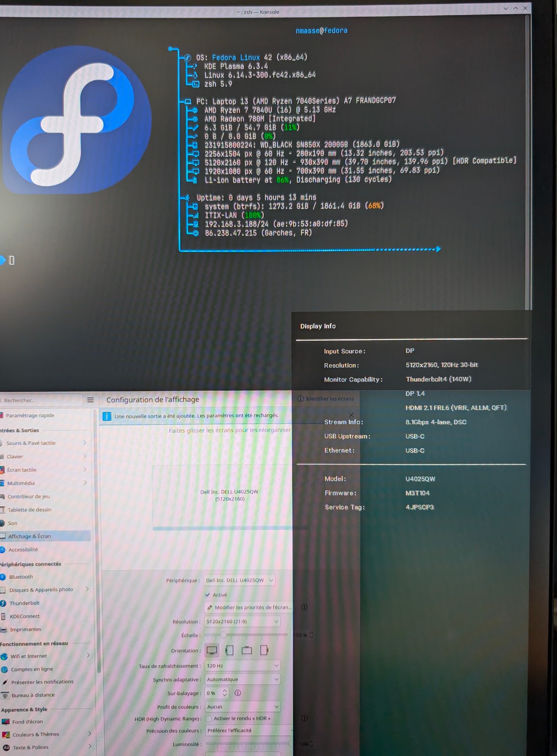
Task: Expand Disques & Appareils photo chevron
Action: [x=87, y=589]
